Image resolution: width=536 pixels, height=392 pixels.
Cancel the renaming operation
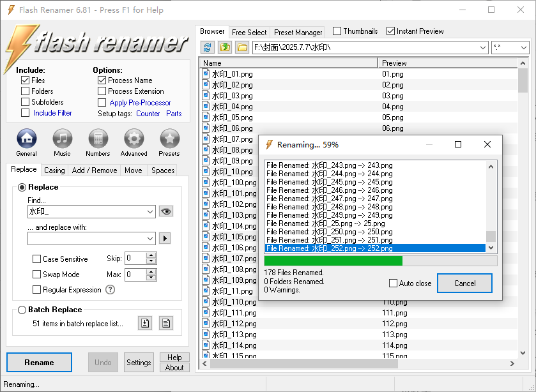(464, 283)
